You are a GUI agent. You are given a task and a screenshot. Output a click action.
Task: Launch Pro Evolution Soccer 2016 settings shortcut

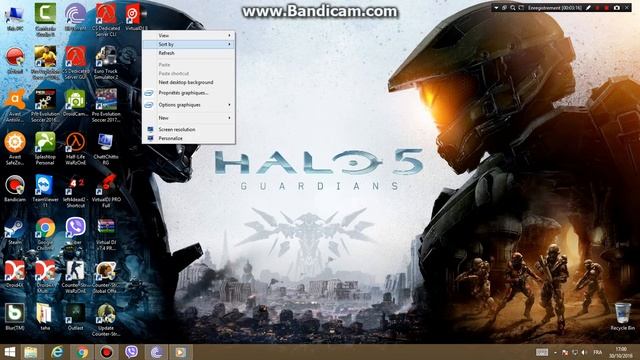click(45, 105)
